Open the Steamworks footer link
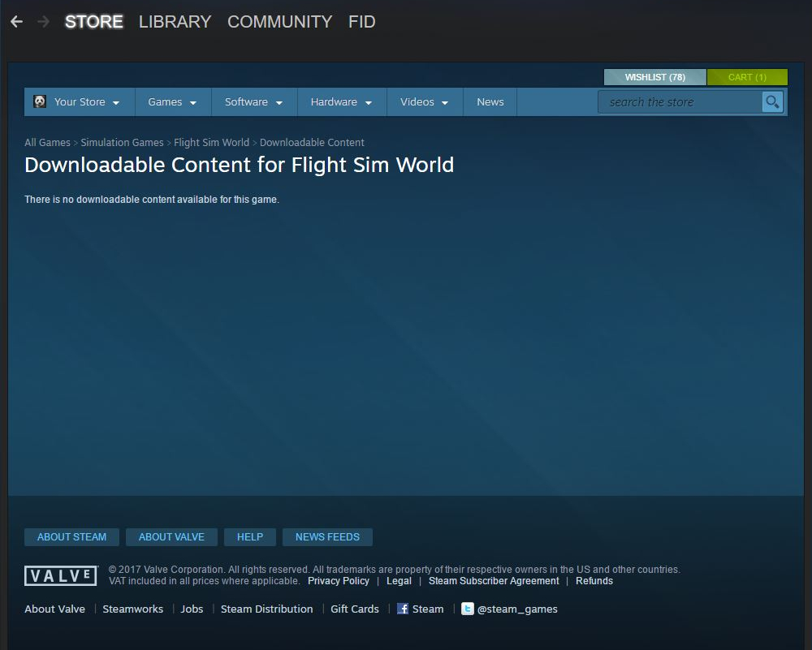The width and height of the screenshot is (812, 650). tap(132, 609)
